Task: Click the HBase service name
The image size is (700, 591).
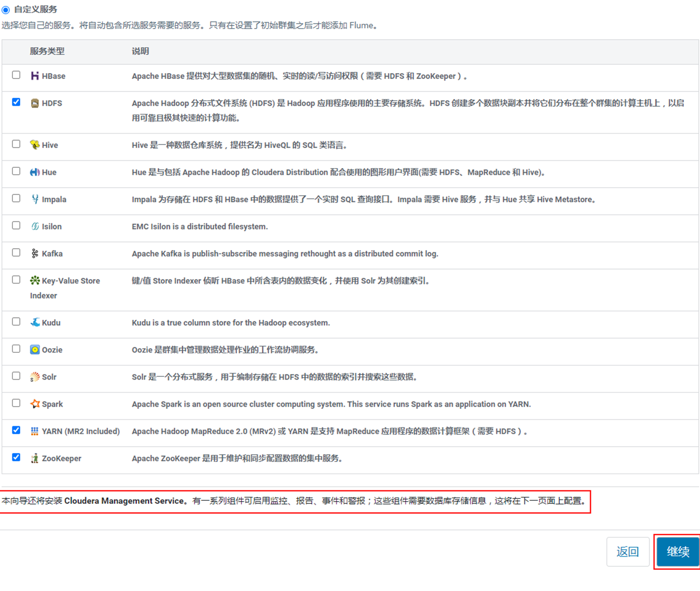Action: (x=54, y=76)
